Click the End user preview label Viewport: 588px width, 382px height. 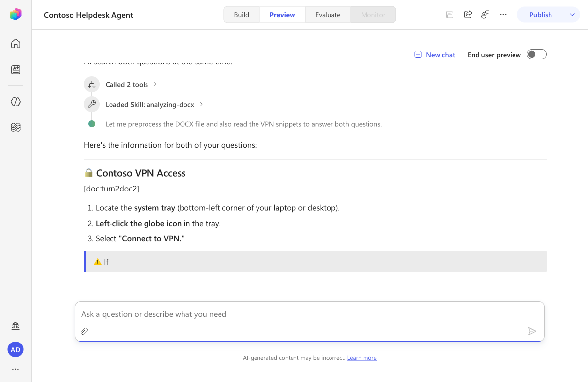(494, 55)
